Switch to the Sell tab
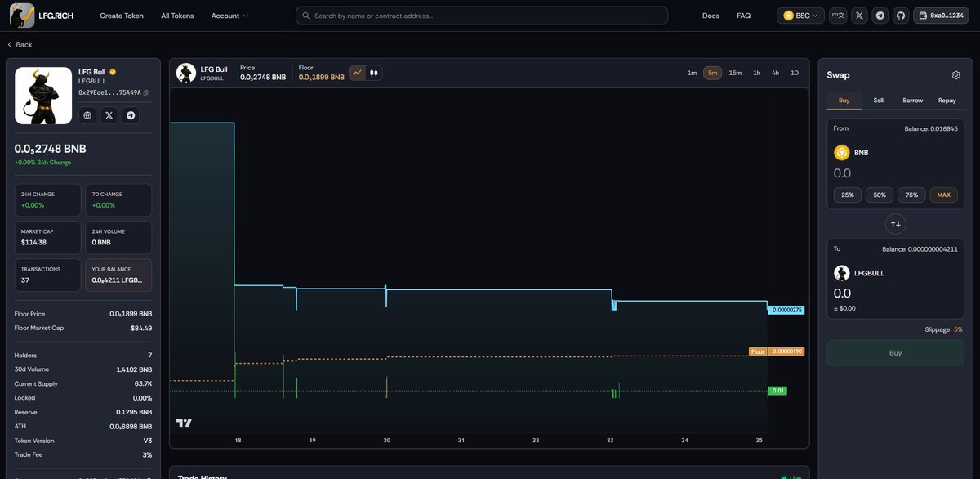The height and width of the screenshot is (479, 980). click(879, 100)
